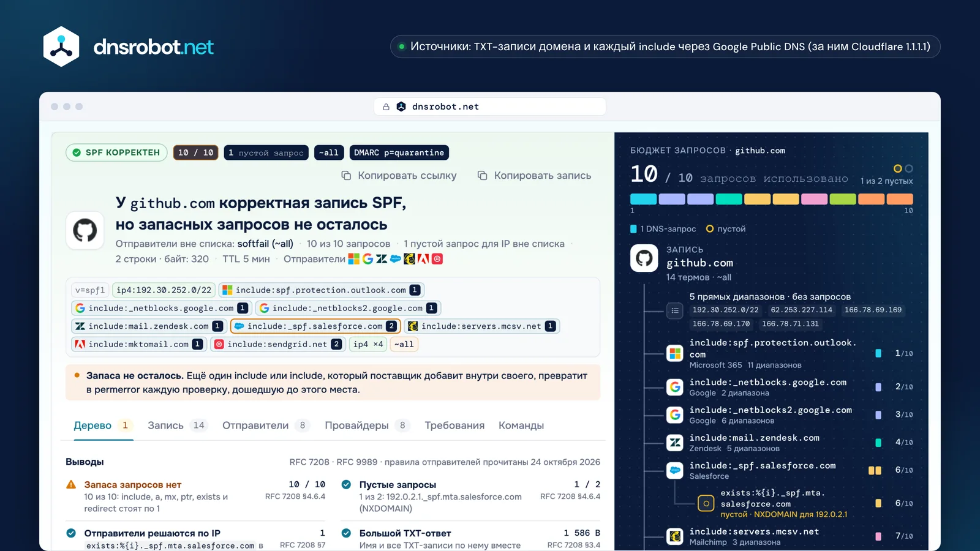Image resolution: width=980 pixels, height=551 pixels.
Task: Click the first cyan budget bar segment
Action: pyautogui.click(x=643, y=199)
